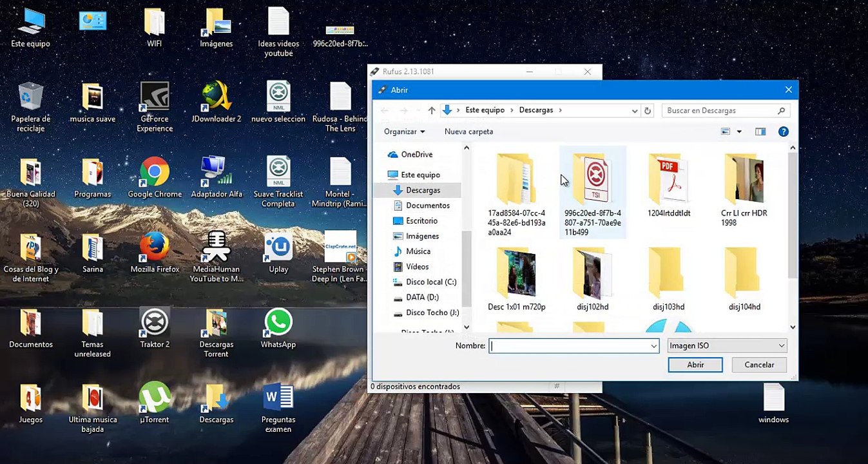Select the 1204lrtddtldt PDF folder
This screenshot has width=868, height=464.
point(669,186)
